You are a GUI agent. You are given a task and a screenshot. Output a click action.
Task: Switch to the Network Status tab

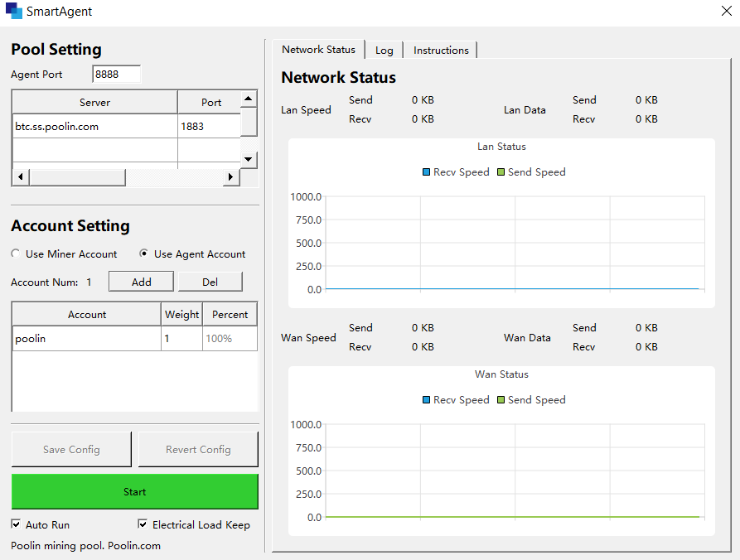(x=318, y=50)
